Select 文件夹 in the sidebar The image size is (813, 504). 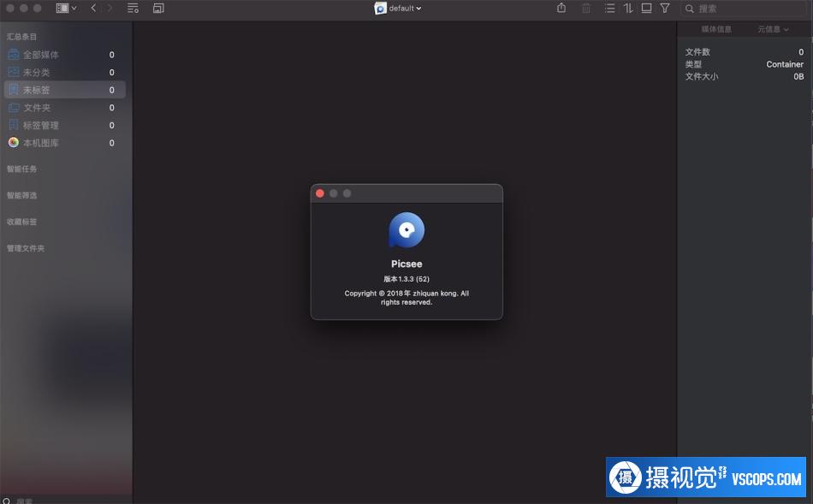coord(65,107)
